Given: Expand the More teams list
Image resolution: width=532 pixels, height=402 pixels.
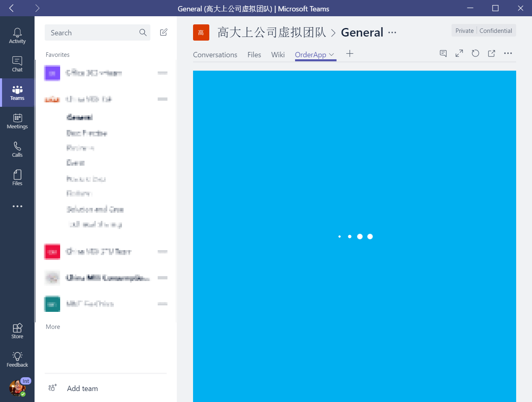Looking at the screenshot, I should pos(53,327).
